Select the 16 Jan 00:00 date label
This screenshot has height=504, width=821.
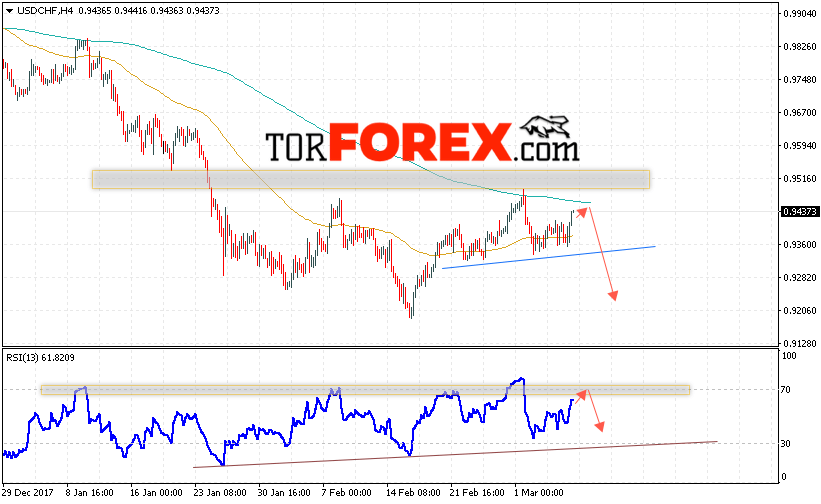(x=156, y=493)
